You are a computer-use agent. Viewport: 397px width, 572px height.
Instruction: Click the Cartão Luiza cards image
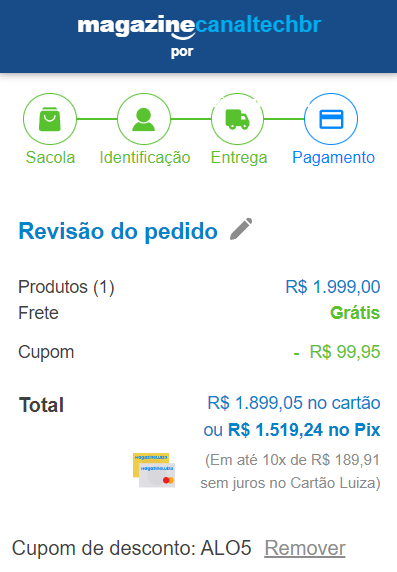154,470
